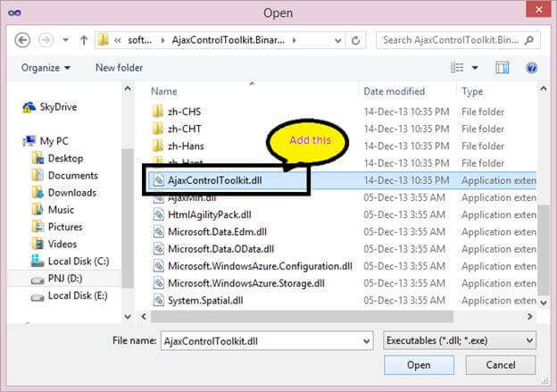Click the zh-CHS folder icon

pyautogui.click(x=158, y=112)
